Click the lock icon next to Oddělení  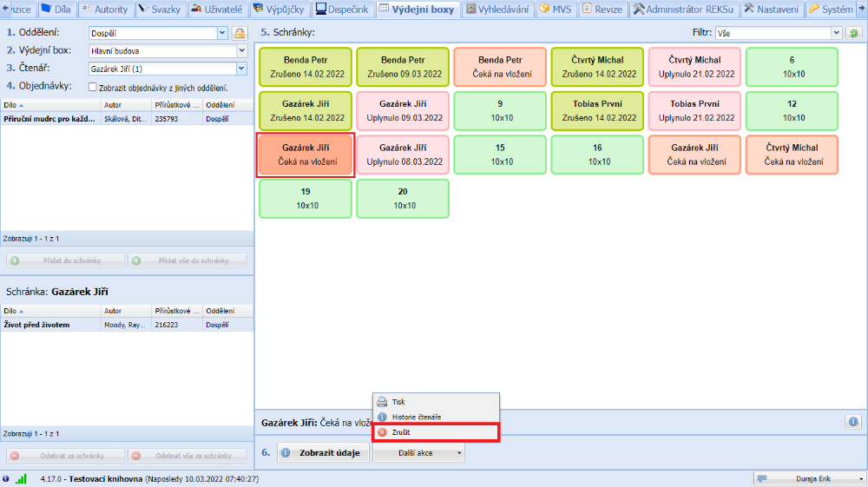(x=240, y=33)
